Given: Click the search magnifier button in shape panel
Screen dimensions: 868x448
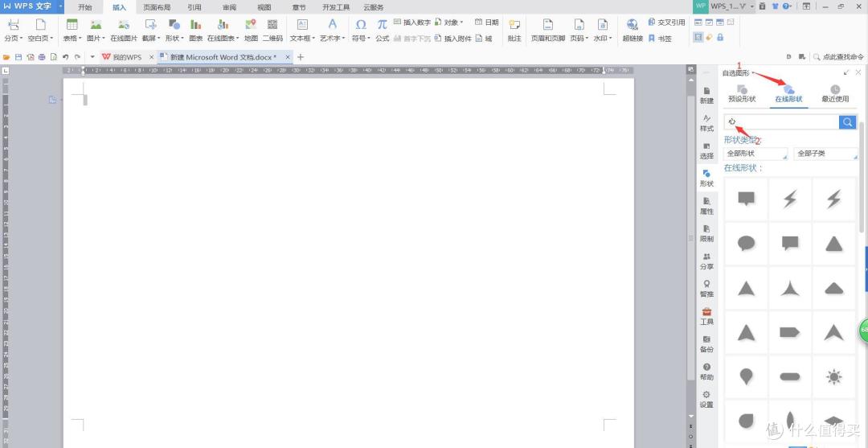Looking at the screenshot, I should click(848, 121).
